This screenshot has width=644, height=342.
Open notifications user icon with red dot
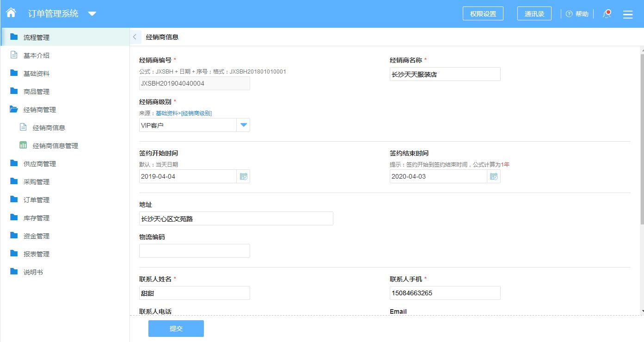click(607, 14)
